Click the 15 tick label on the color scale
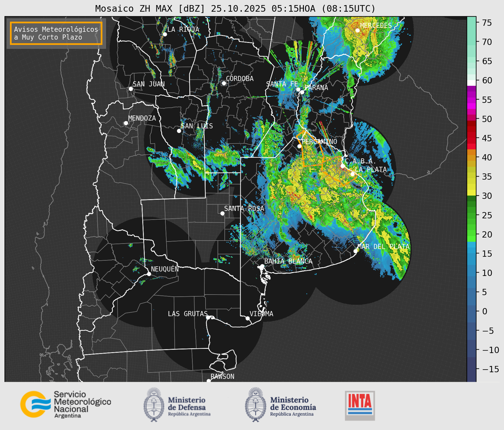This screenshot has height=430, width=504. [487, 254]
